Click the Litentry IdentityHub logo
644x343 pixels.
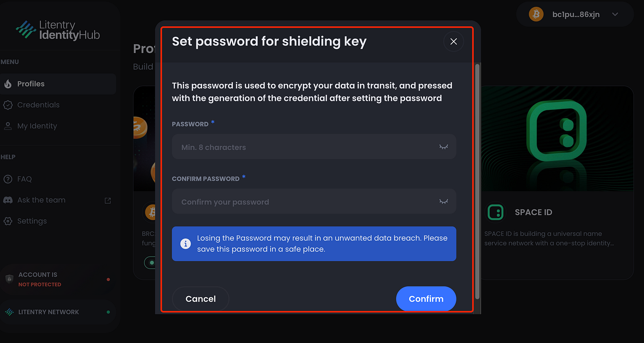[x=57, y=30]
